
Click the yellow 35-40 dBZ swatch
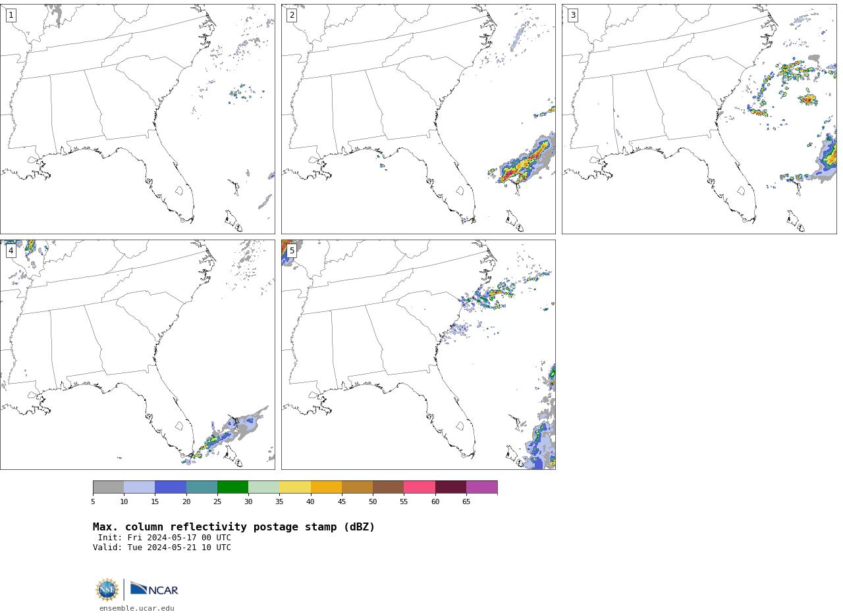click(x=295, y=487)
